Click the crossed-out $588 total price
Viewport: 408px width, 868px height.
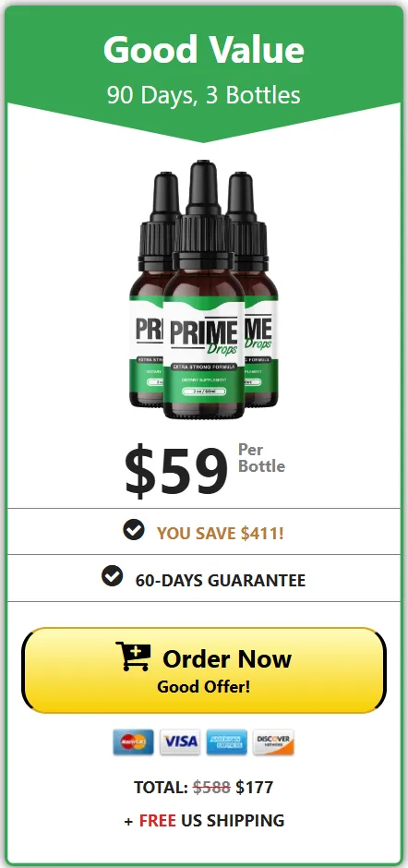(x=211, y=787)
